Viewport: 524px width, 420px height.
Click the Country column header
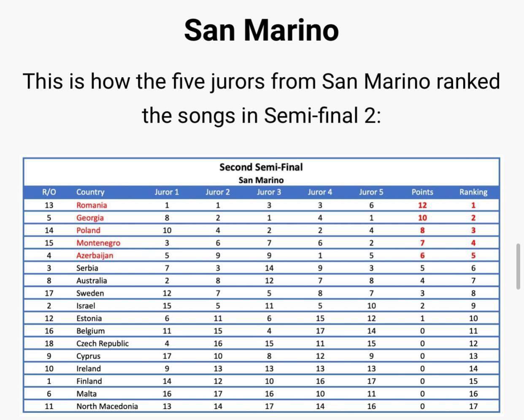point(90,192)
